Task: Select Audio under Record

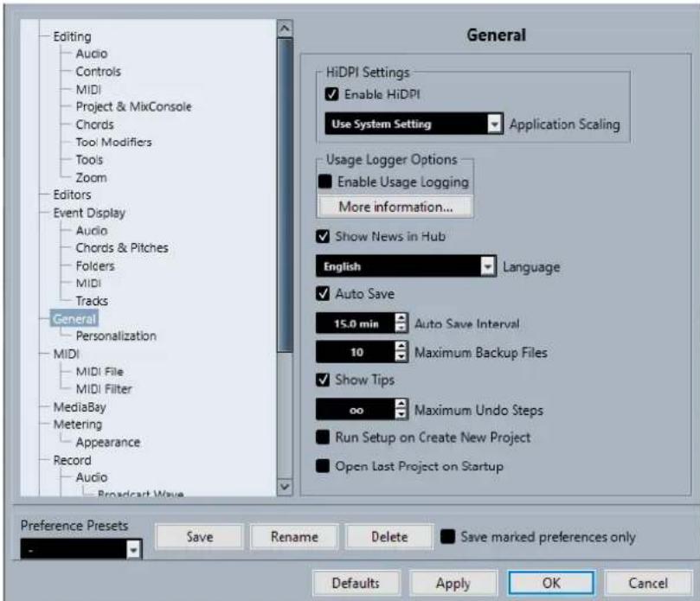Action: 92,477
